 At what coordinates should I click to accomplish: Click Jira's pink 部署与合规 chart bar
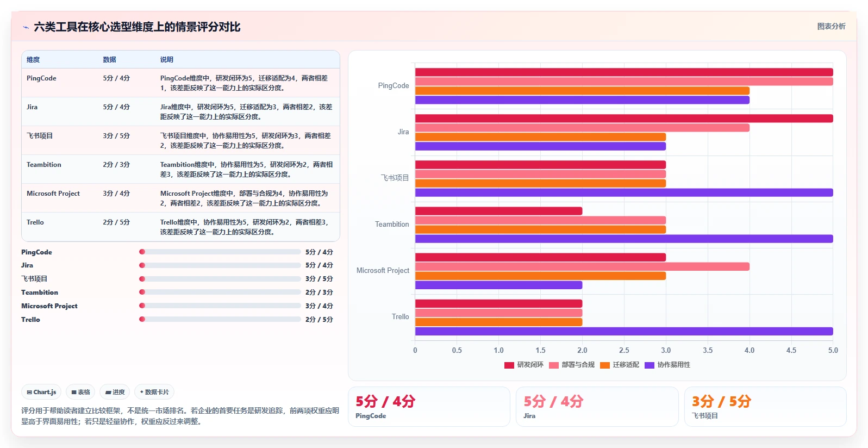(582, 128)
